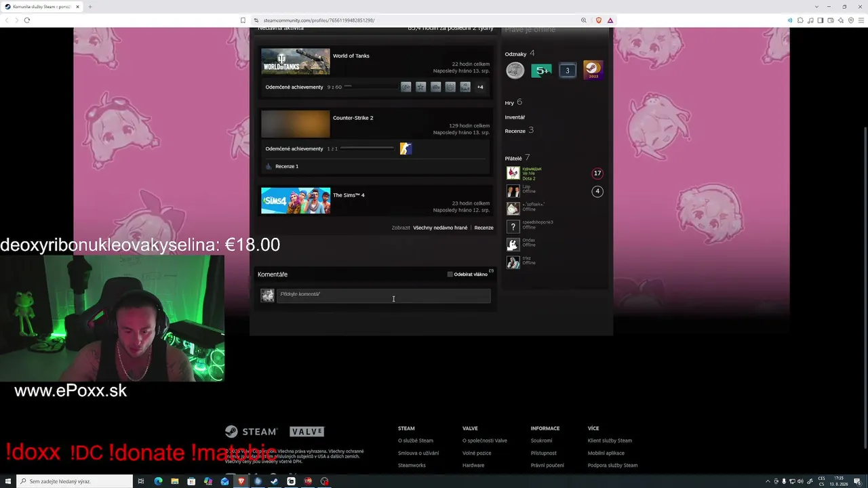
Task: Open the silver coin badge icon
Action: pos(515,70)
